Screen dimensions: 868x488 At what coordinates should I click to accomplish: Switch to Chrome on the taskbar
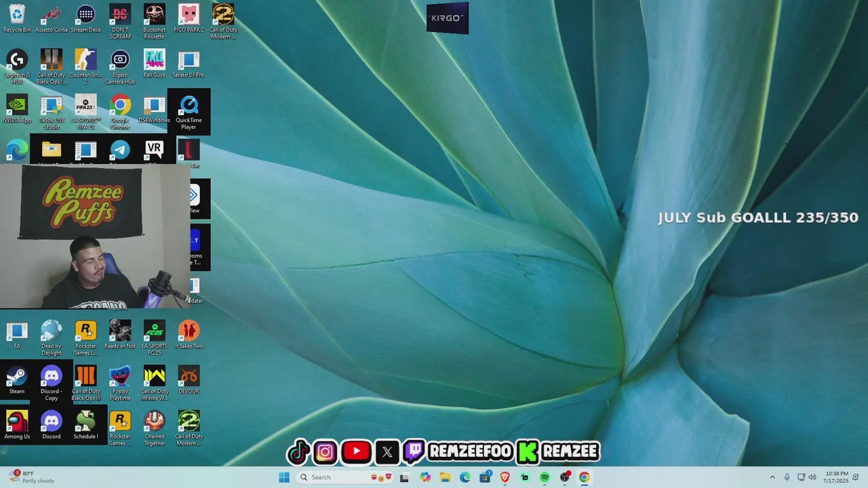pos(584,477)
